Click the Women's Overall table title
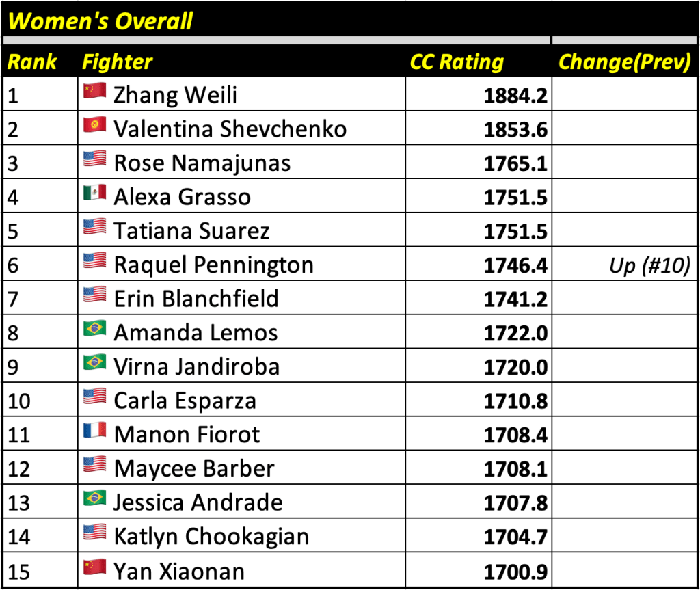The width and height of the screenshot is (700, 590). coord(100,21)
